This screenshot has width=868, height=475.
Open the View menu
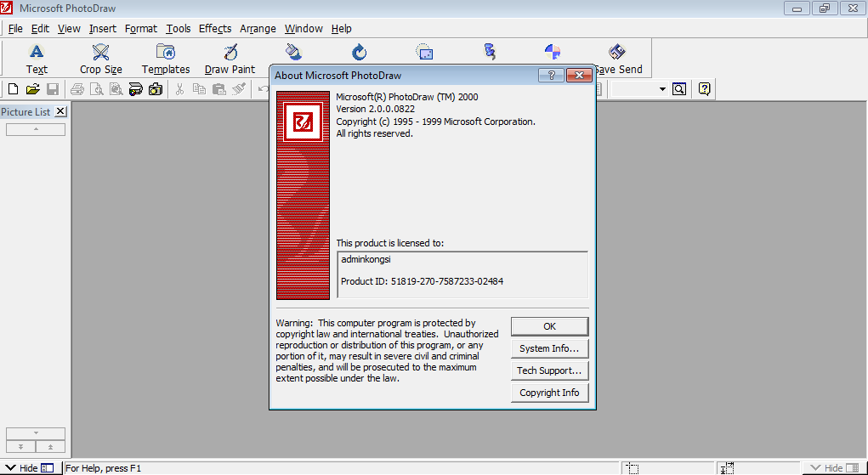tap(69, 29)
